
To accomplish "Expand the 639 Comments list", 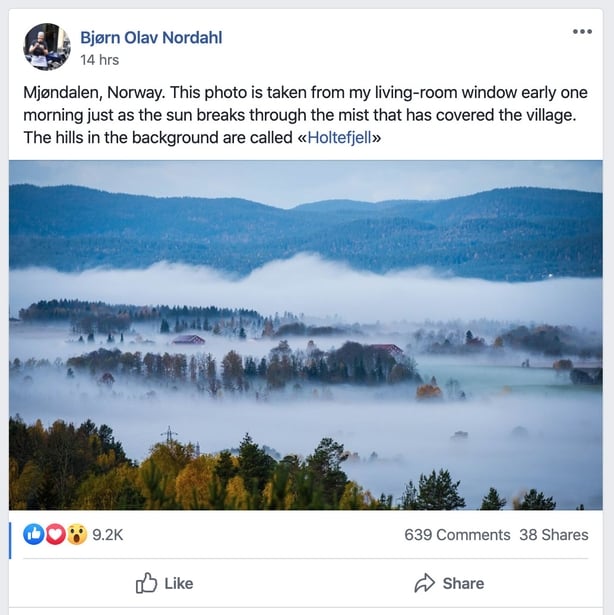I will [456, 535].
